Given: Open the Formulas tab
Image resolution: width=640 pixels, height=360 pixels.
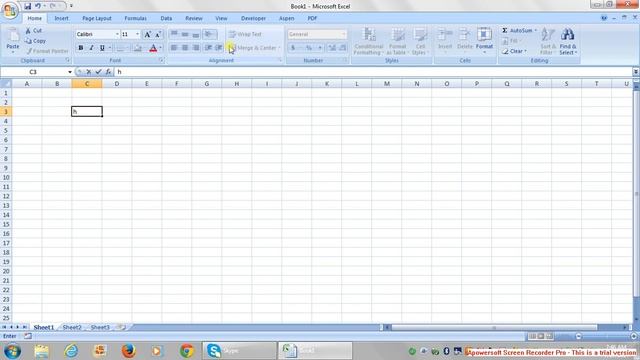Looking at the screenshot, I should [136, 18].
